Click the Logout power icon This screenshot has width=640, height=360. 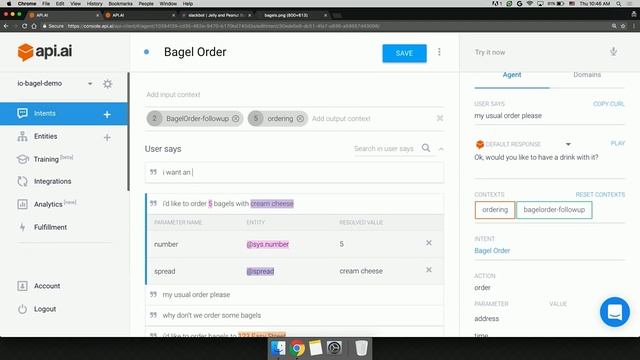pyautogui.click(x=22, y=309)
